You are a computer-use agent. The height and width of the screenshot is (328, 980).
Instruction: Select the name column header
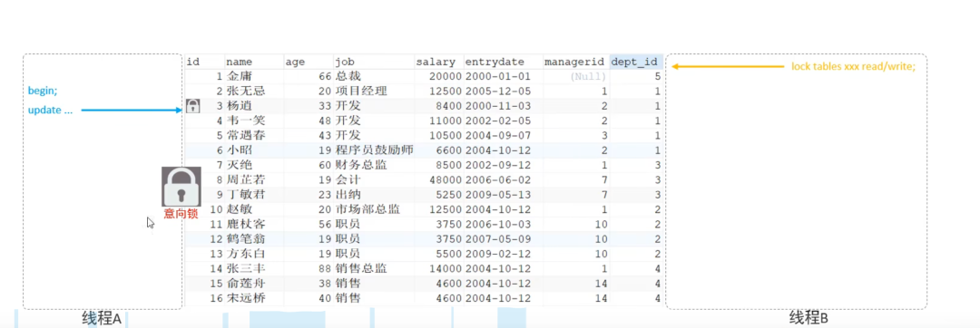point(239,62)
